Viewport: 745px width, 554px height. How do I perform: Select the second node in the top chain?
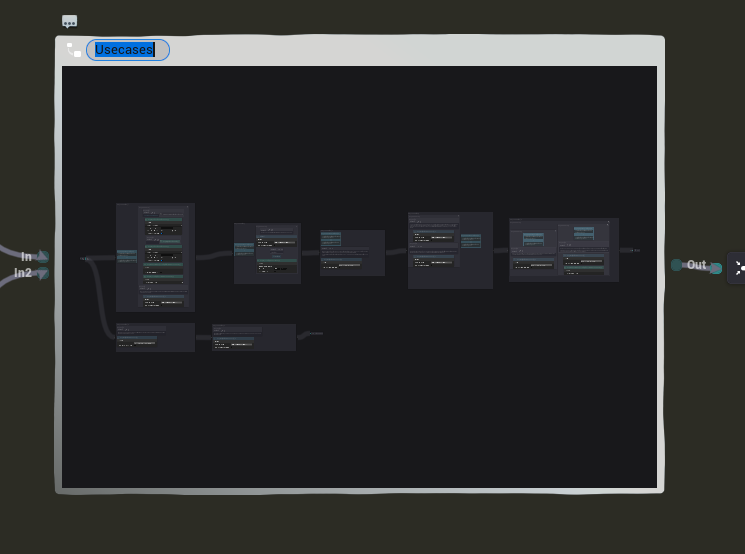click(x=267, y=253)
